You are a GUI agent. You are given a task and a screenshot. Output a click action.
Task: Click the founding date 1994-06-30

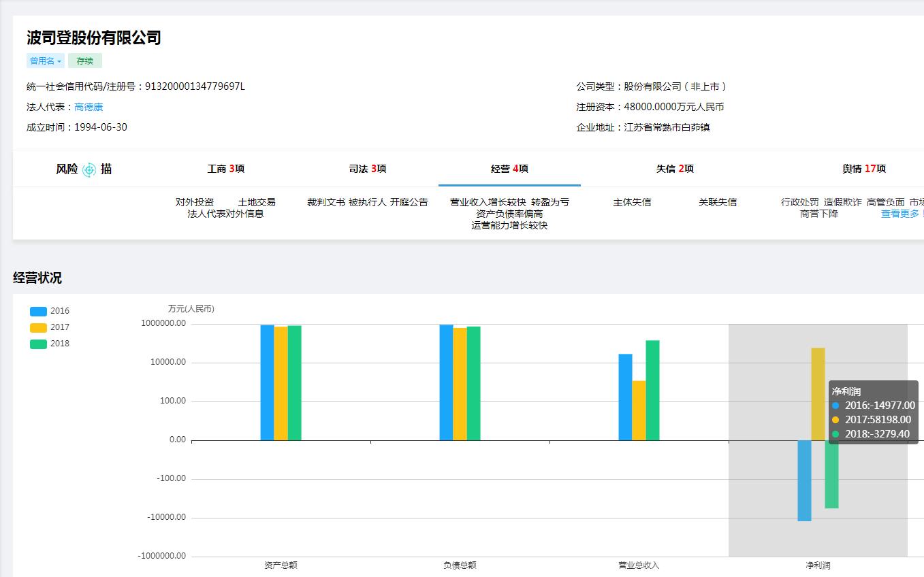(101, 127)
